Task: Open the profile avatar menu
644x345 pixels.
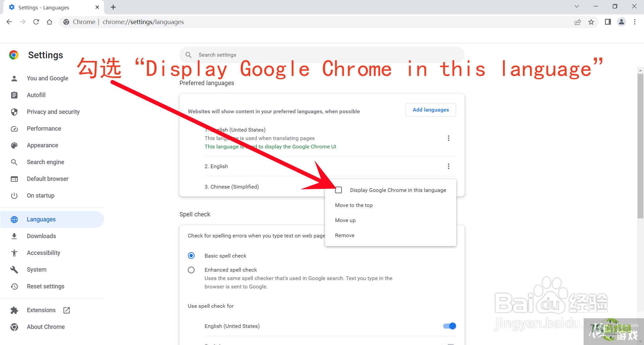Action: point(622,22)
